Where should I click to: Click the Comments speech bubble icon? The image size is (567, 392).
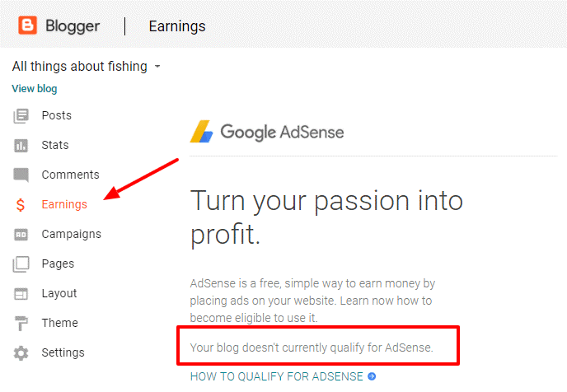[x=21, y=175]
